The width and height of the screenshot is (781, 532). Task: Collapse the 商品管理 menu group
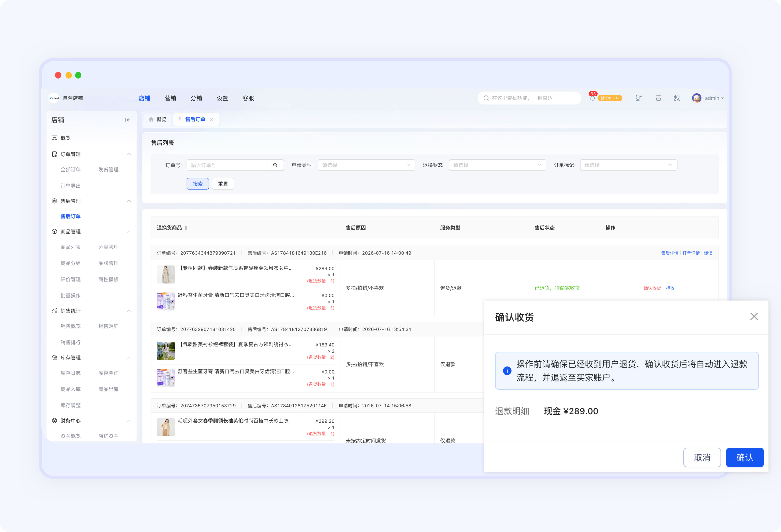coord(129,232)
